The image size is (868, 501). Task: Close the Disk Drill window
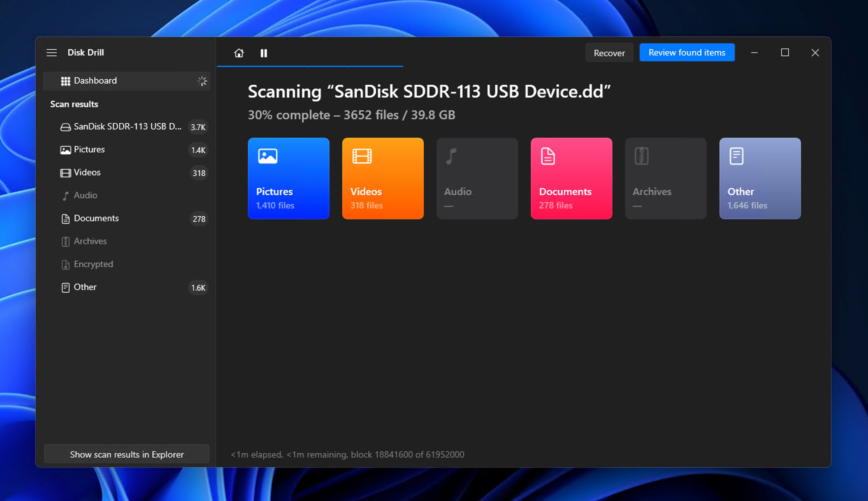click(x=815, y=53)
